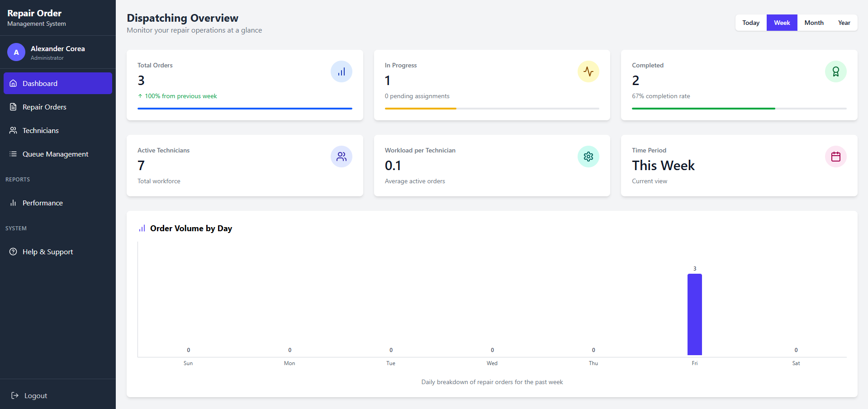Click the Total Orders value 3

(141, 81)
